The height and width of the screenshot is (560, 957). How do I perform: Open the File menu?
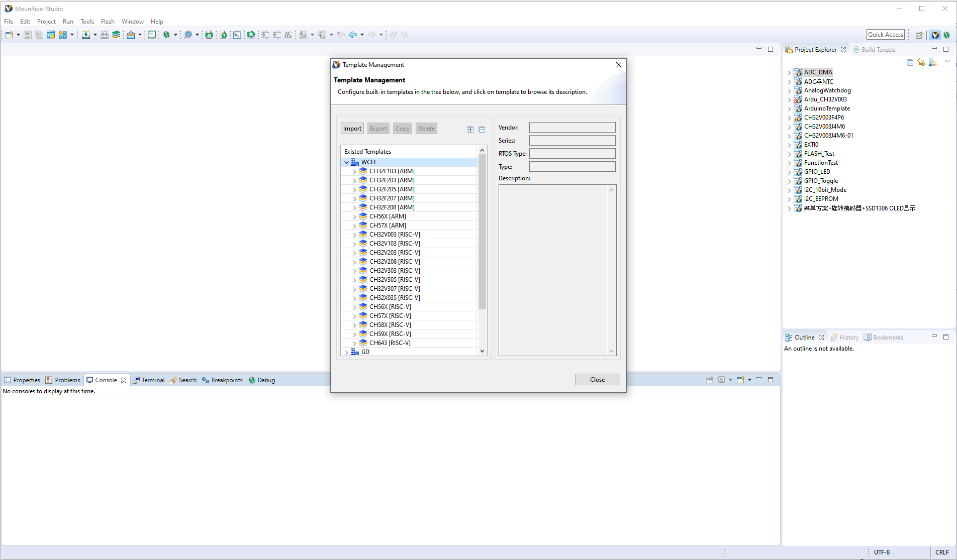pyautogui.click(x=9, y=22)
